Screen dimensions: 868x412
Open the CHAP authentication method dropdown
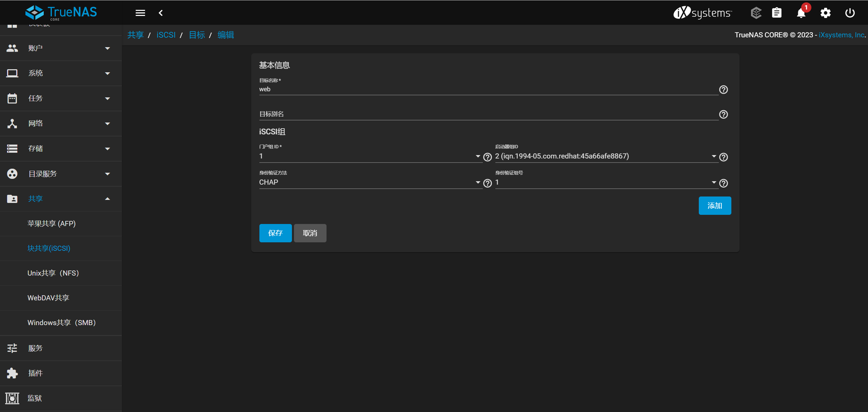click(x=370, y=182)
